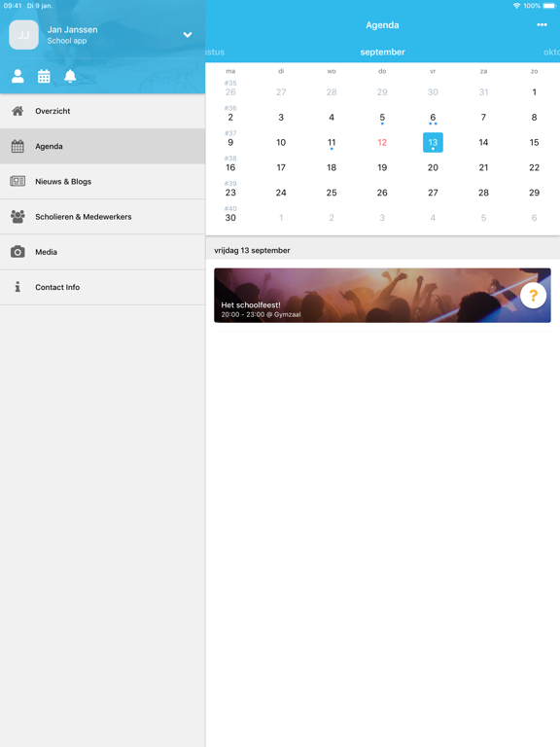
Task: Select September 5 with an event dot
Action: [382, 117]
